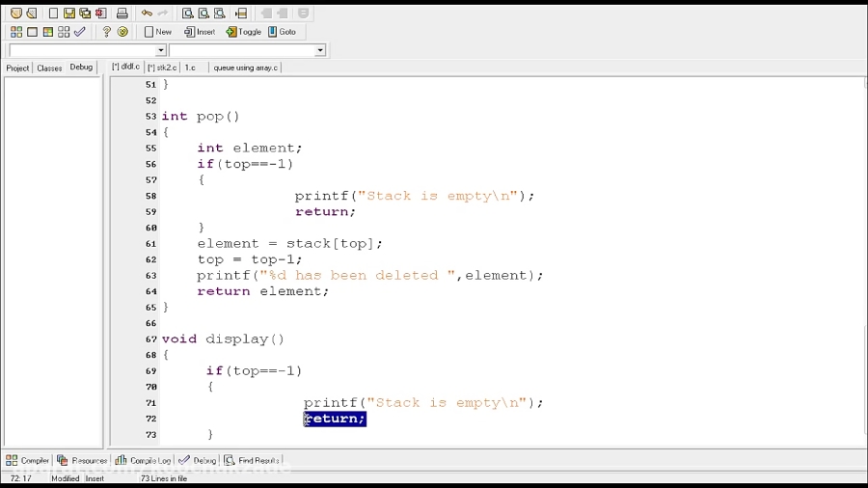This screenshot has height=488, width=868.
Task: Undo the last edit with the arrow icon
Action: pyautogui.click(x=147, y=13)
